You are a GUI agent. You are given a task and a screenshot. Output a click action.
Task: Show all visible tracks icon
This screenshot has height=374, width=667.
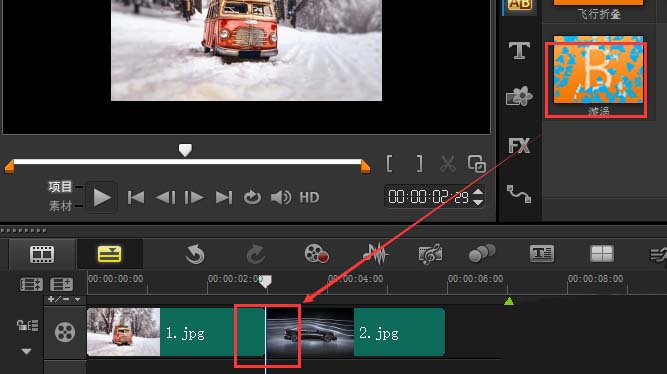[31, 284]
